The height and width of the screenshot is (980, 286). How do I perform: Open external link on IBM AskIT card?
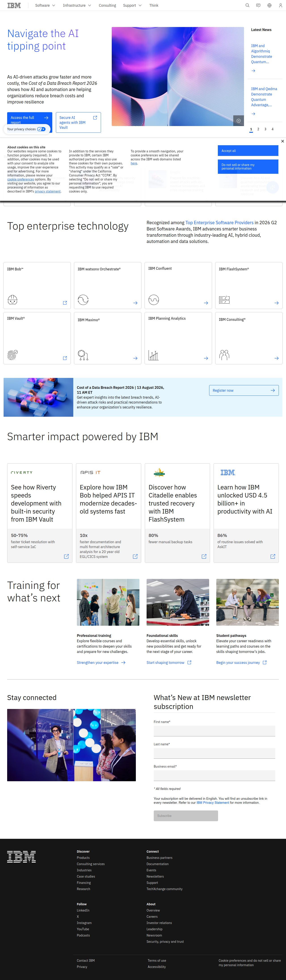tap(273, 556)
